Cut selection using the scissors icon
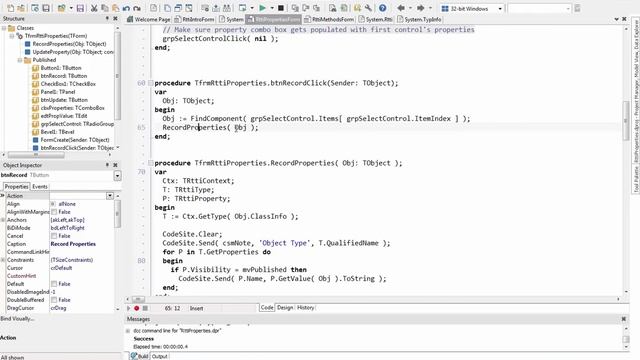 click(94, 8)
